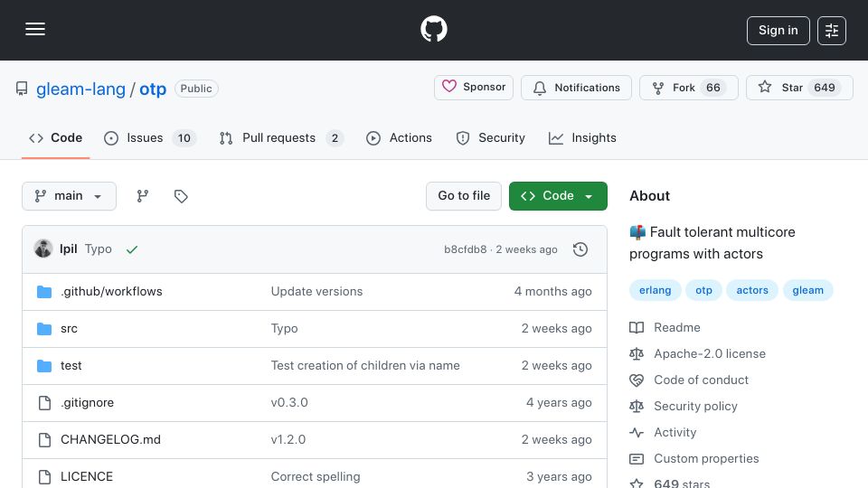The width and height of the screenshot is (868, 488).
Task: Open the Actions tab
Action: coord(399,137)
